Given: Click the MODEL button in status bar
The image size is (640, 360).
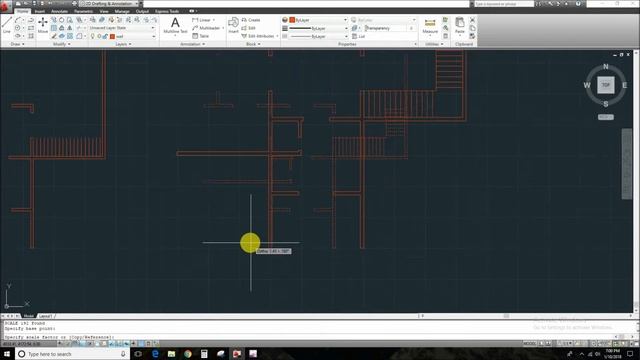Looking at the screenshot, I should pyautogui.click(x=529, y=344).
